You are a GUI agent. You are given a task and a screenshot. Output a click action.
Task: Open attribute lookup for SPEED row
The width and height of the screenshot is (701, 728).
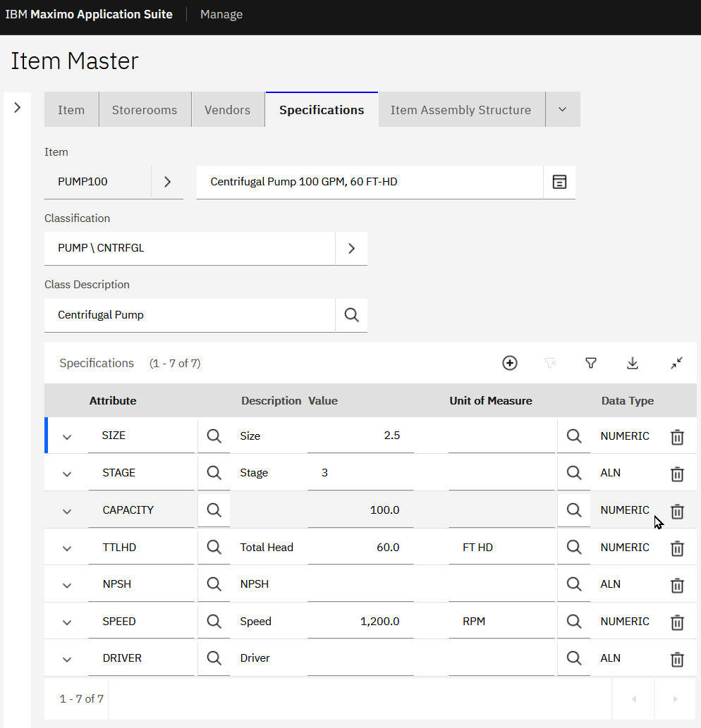pos(214,621)
